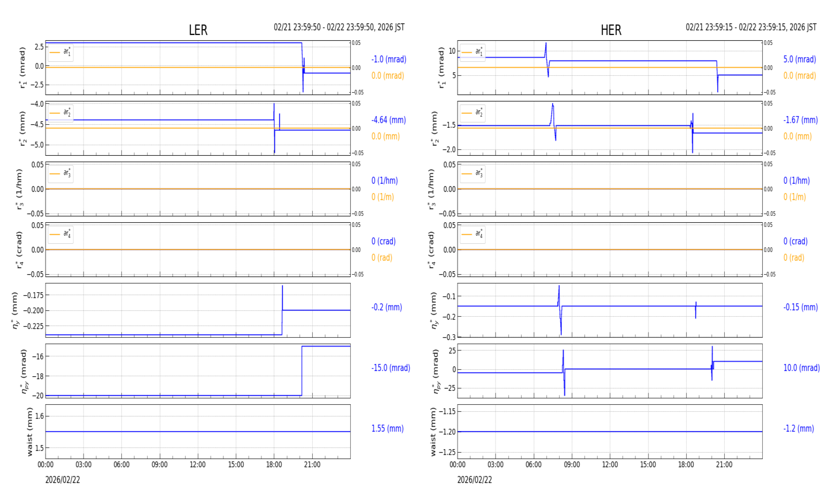824x504 pixels.
Task: Click the -1.2 (mm) waist value
Action: point(798,429)
